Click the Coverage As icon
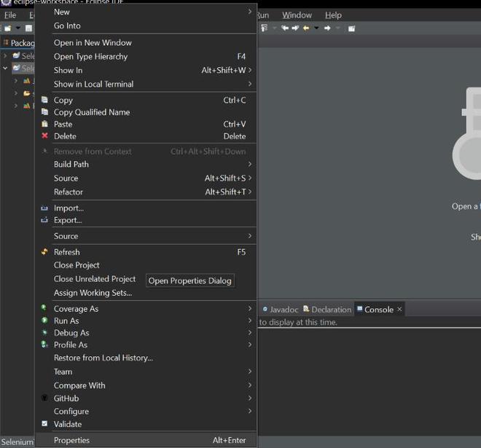Image resolution: width=481 pixels, height=448 pixels. coord(45,309)
